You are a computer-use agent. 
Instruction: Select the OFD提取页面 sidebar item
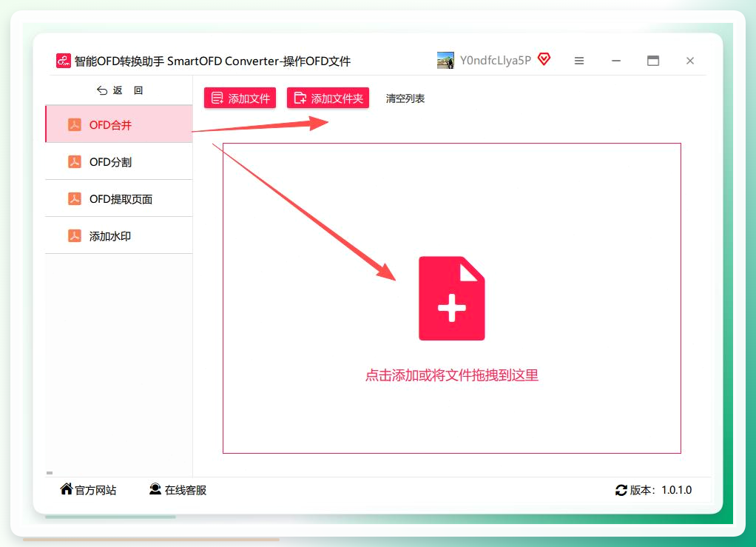coord(119,198)
